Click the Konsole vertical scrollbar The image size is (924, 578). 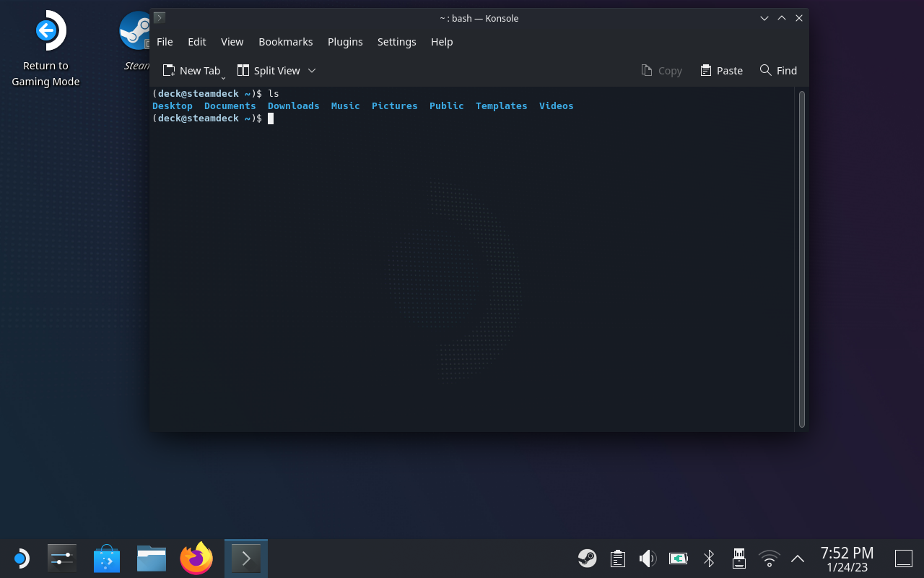pos(801,259)
